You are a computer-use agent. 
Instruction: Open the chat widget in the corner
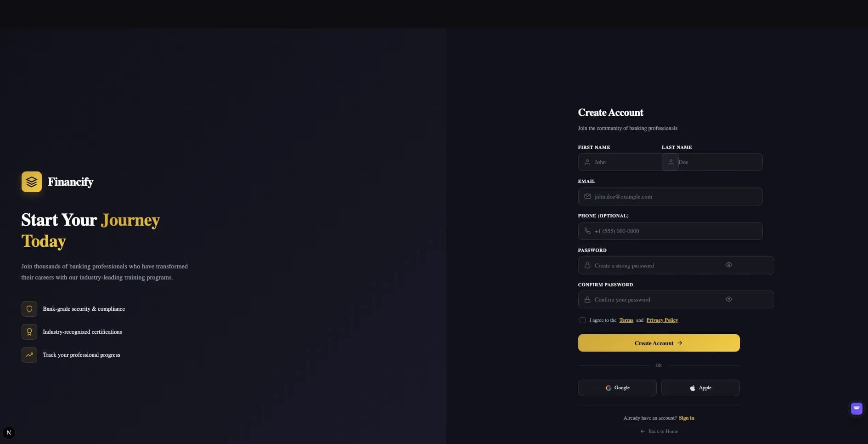coord(856,408)
